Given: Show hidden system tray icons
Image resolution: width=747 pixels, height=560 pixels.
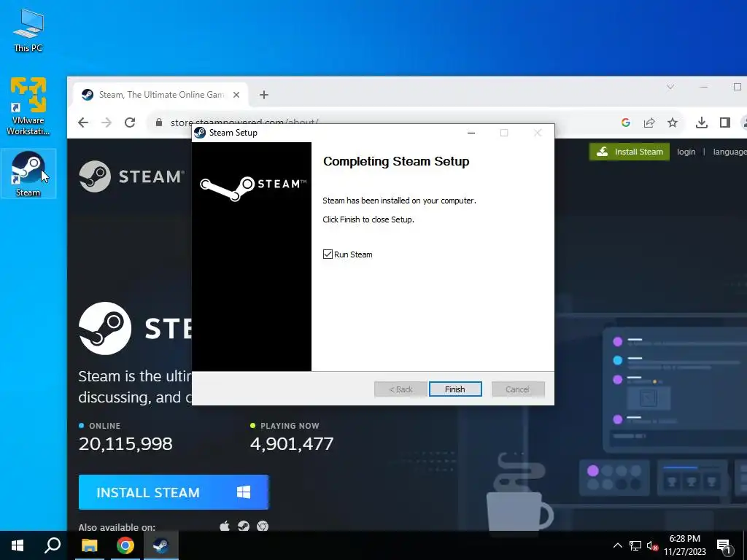Looking at the screenshot, I should coord(617,545).
